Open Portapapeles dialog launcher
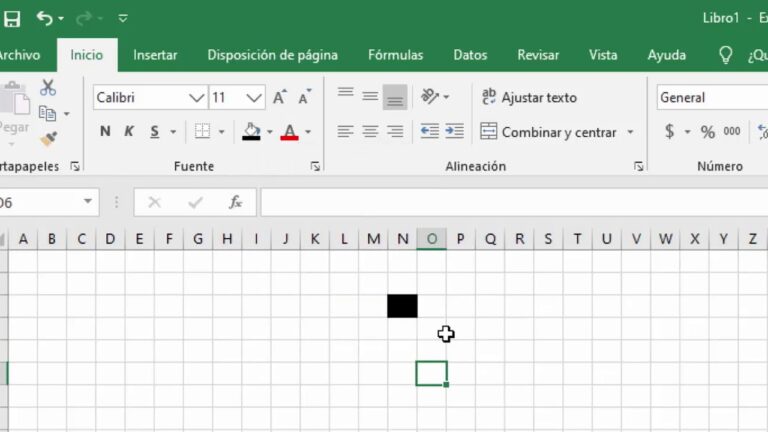768x432 pixels. (75, 167)
